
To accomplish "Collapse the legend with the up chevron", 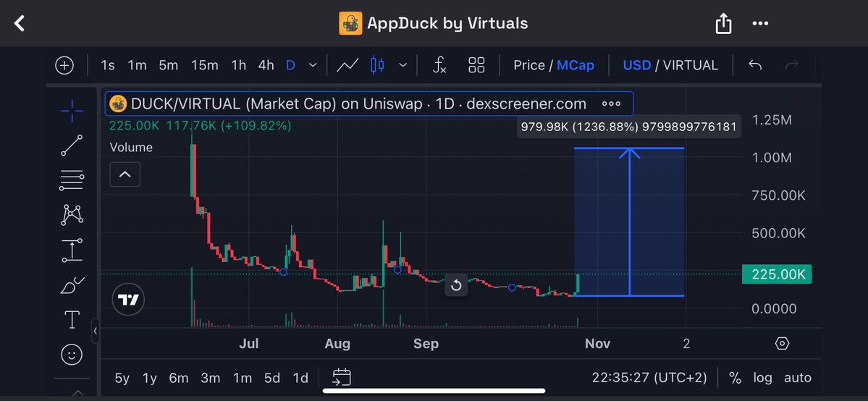I will [x=125, y=174].
